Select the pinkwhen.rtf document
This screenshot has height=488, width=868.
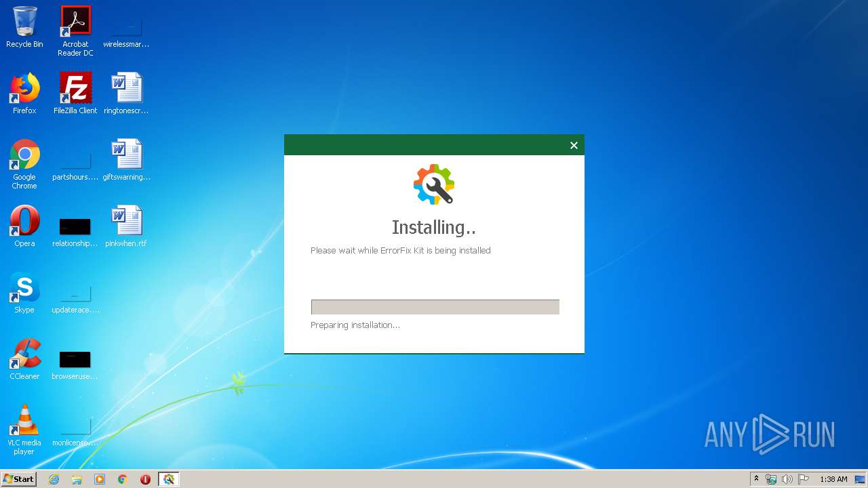point(126,226)
